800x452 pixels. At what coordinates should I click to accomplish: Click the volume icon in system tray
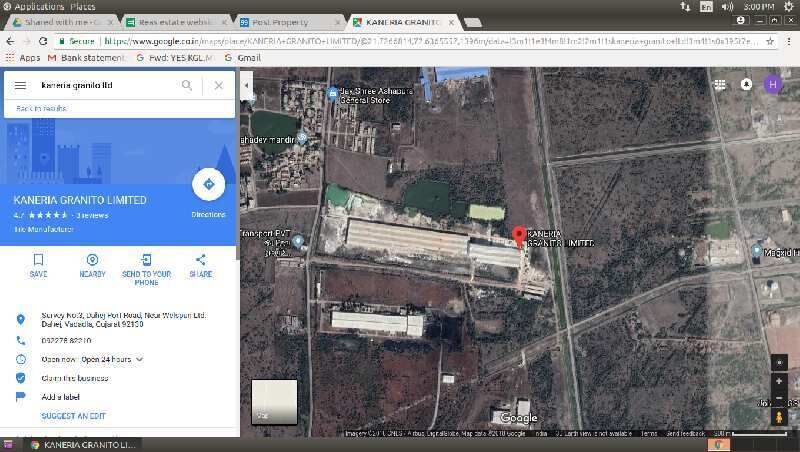[728, 7]
